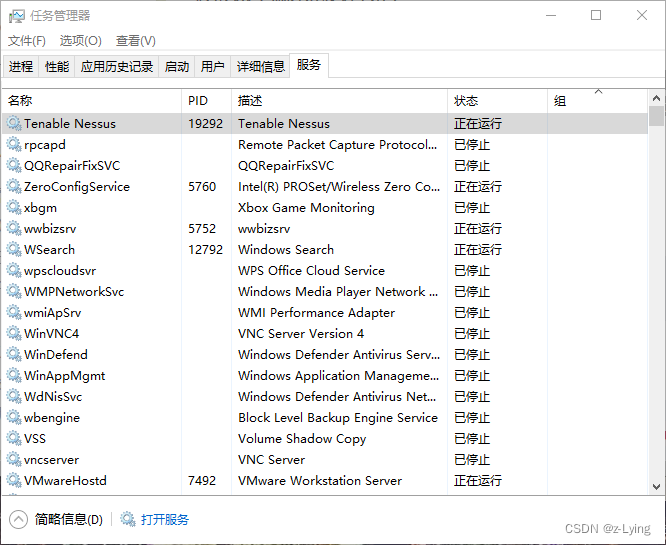Select the vncserver service name
Screen dimensions: 666x545
pos(51,460)
